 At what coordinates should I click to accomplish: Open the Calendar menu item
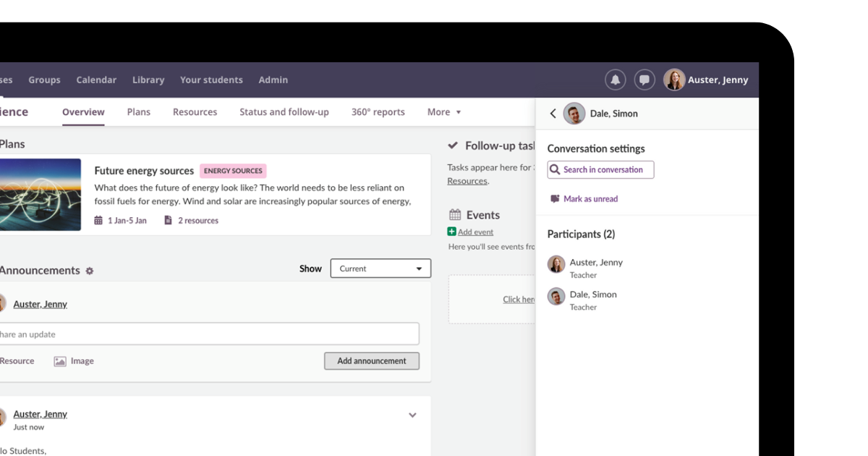96,80
